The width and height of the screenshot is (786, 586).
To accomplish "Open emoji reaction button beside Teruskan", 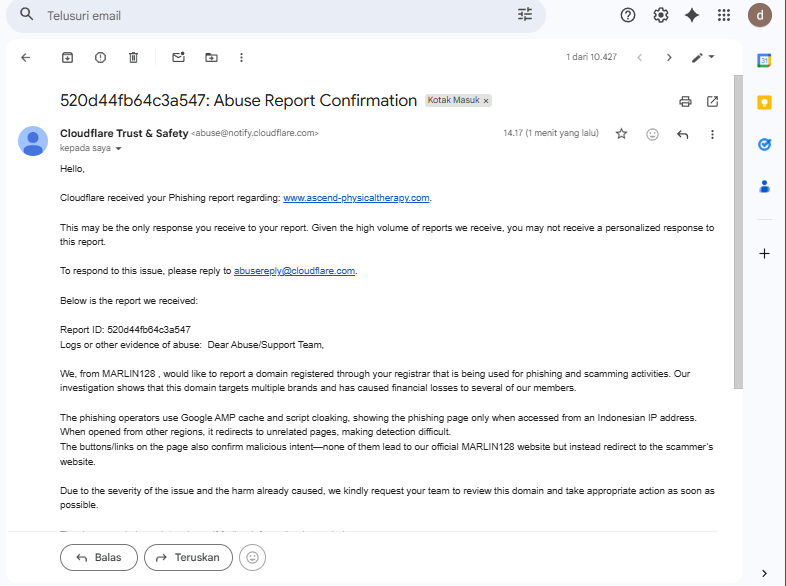I will [252, 557].
